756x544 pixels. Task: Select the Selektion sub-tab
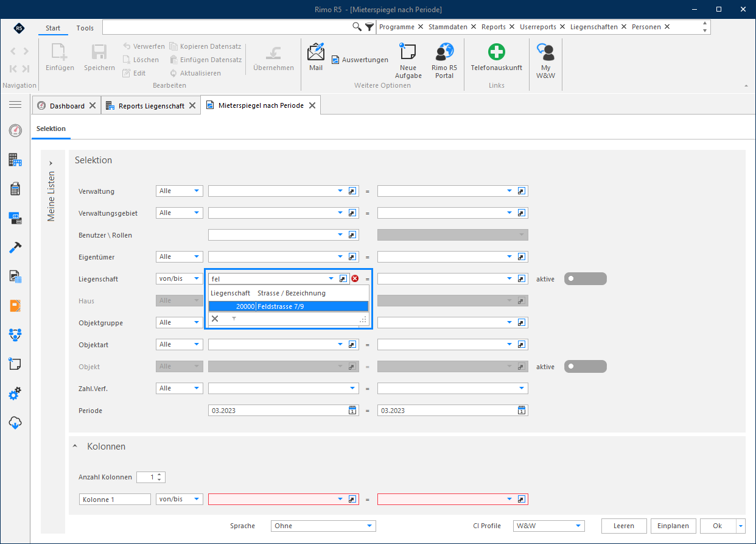(51, 129)
